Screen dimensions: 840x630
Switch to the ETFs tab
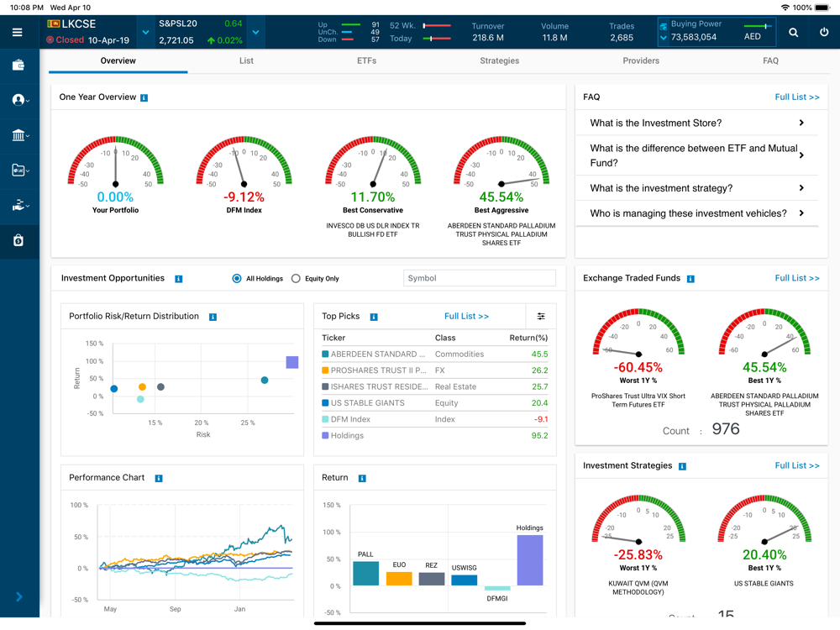367,61
